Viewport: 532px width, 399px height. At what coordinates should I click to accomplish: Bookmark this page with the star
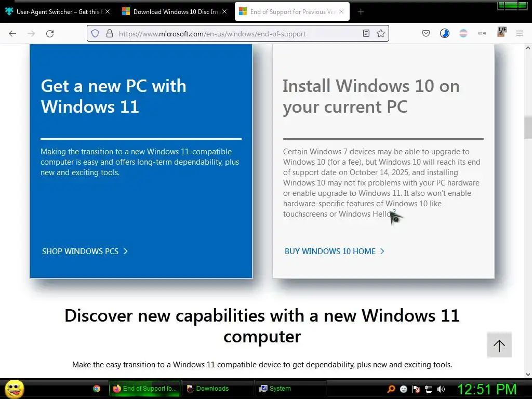pos(381,33)
